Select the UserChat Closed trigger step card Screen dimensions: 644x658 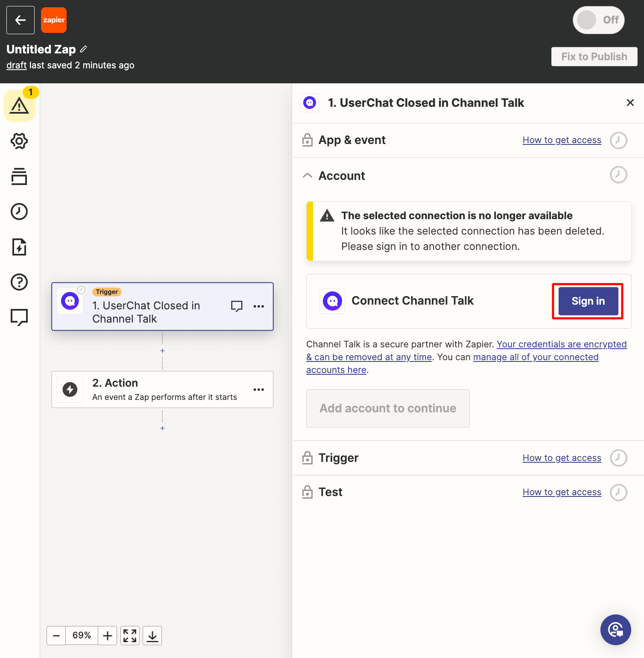162,306
